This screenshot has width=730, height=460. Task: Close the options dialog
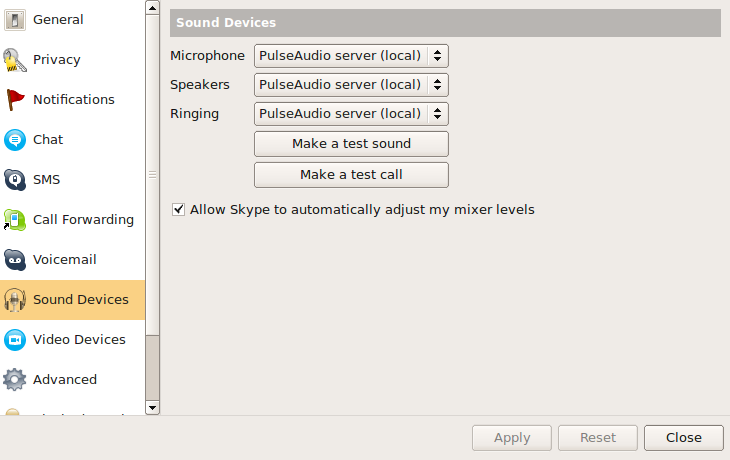684,438
